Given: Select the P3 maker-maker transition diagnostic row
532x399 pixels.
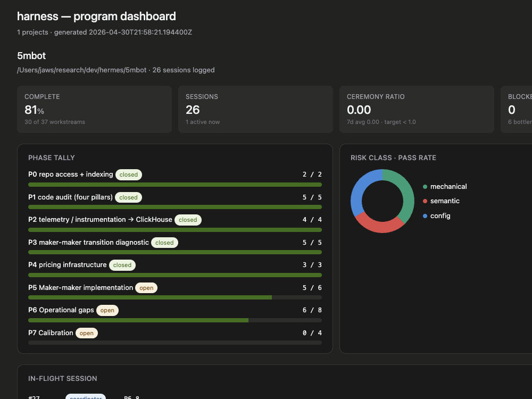Looking at the screenshot, I should tap(174, 246).
